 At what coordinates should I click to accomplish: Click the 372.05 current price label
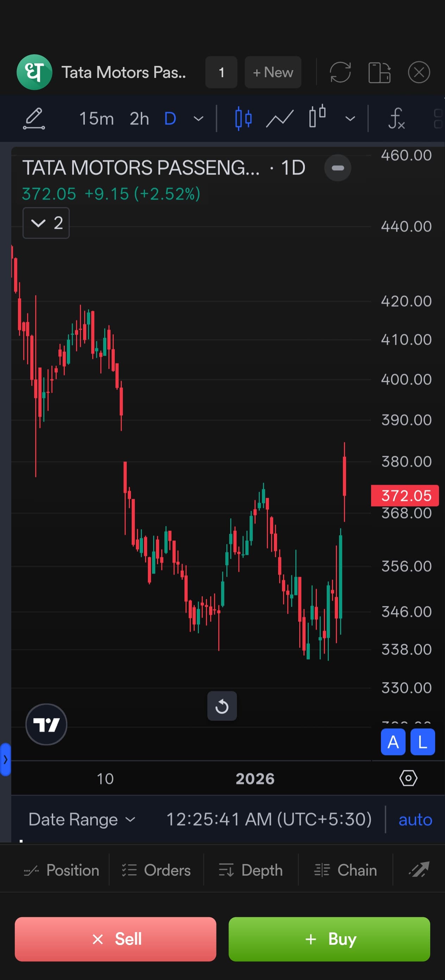(405, 496)
